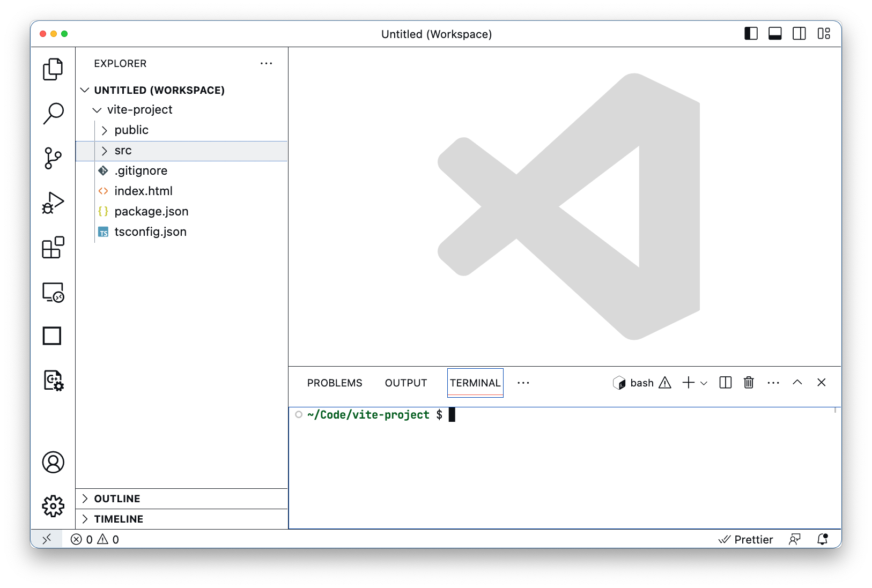The image size is (872, 588).
Task: Open the Search view in activity bar
Action: pos(53,113)
